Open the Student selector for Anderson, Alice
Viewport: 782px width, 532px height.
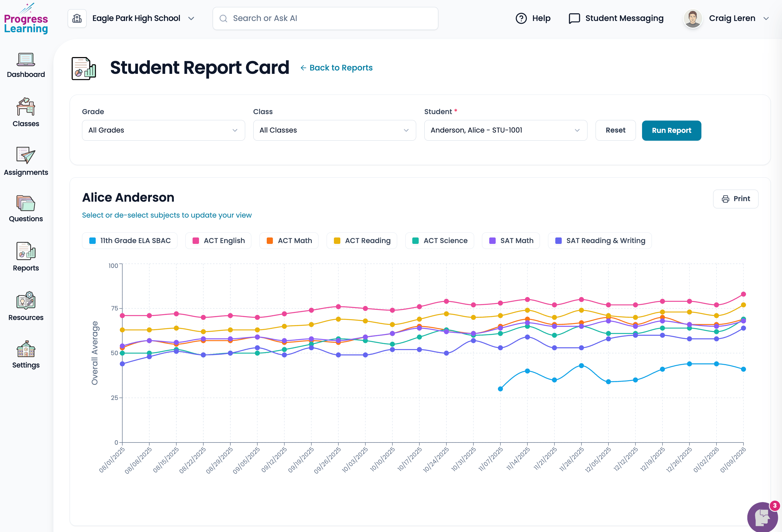506,130
